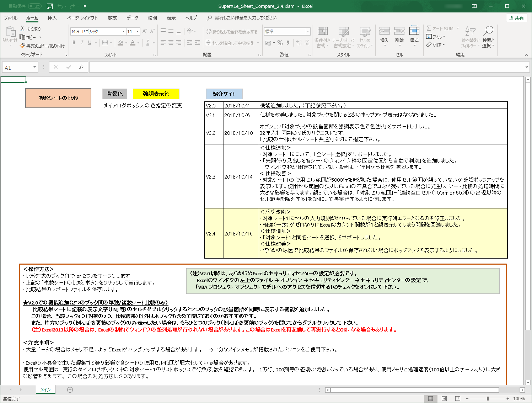Switch to the ページ レイアウト tab
This screenshot has width=532, height=403.
coord(82,18)
